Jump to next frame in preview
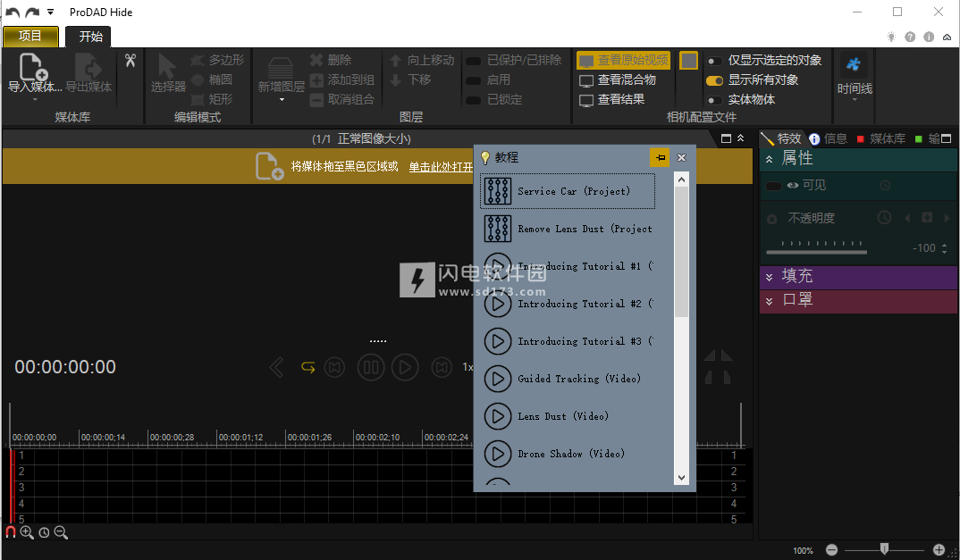The width and height of the screenshot is (960, 560). pos(442,367)
